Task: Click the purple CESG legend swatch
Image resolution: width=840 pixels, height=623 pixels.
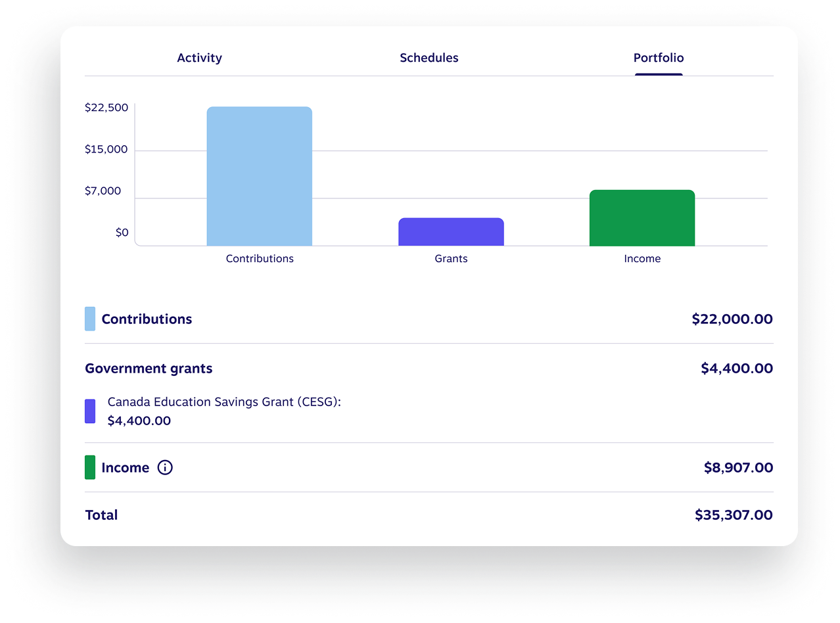Action: (x=90, y=411)
